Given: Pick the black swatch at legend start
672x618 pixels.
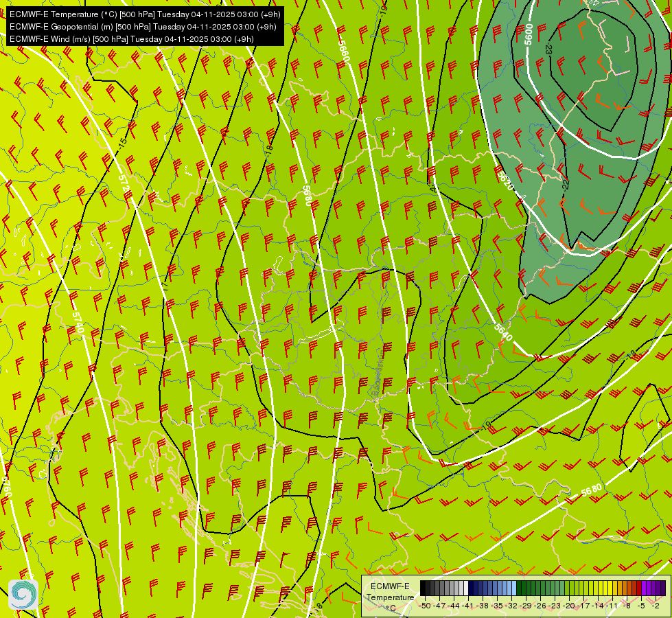Looking at the screenshot, I should [423, 588].
